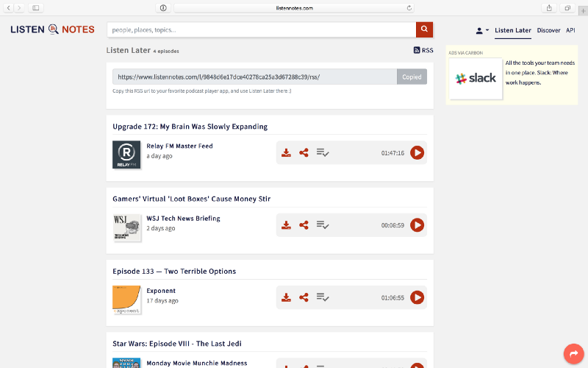
Task: Go forward with the browser forward arrow
Action: 19,8
